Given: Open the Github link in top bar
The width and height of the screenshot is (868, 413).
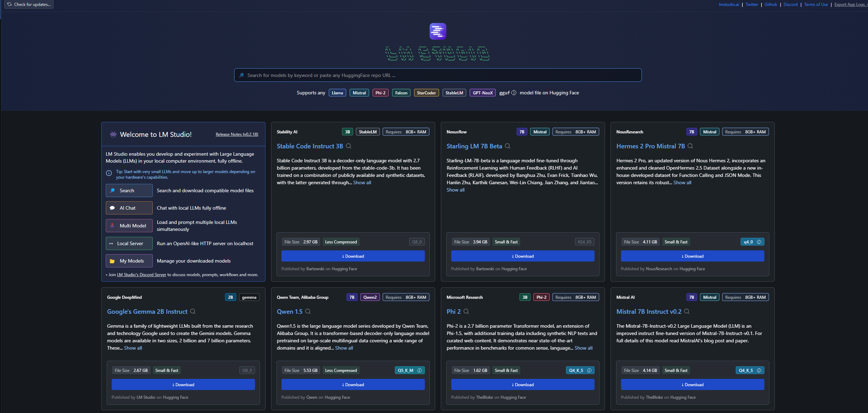Looking at the screenshot, I should 771,5.
